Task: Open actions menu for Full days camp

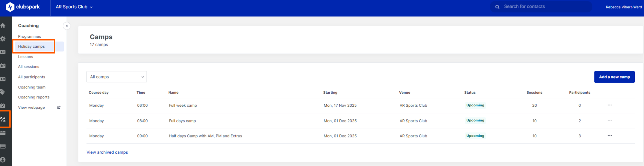Action: pyautogui.click(x=610, y=120)
